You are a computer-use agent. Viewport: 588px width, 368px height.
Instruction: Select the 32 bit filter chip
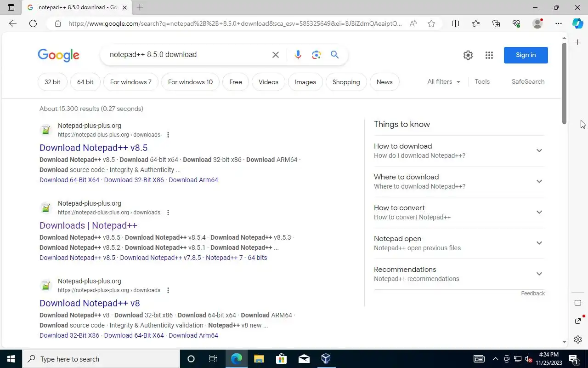(x=52, y=82)
